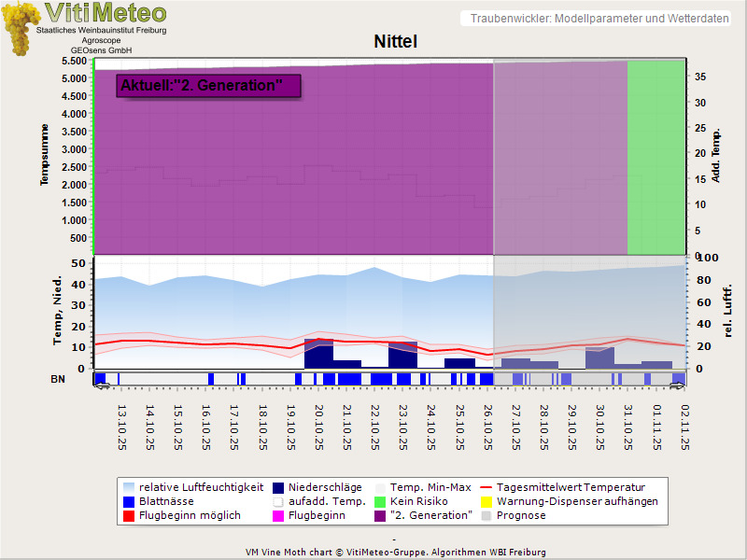
Task: Click the 20.10.25 date label
Action: [x=319, y=427]
